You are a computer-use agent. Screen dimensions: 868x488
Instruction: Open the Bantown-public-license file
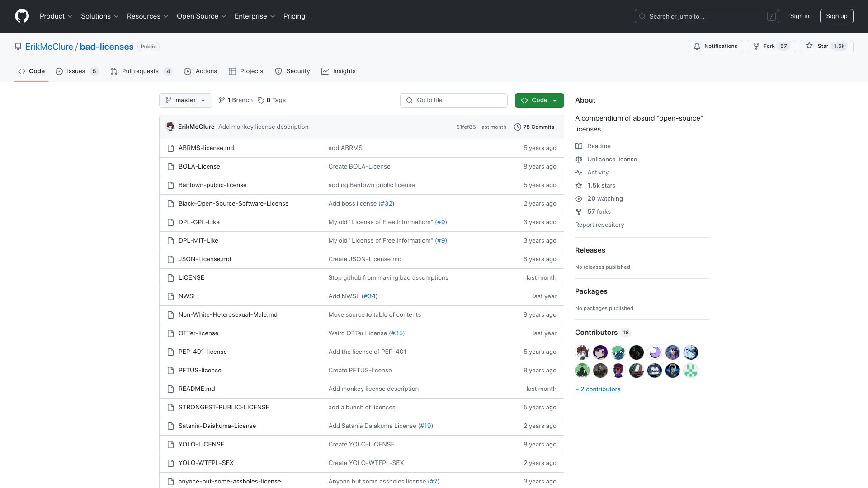coord(212,185)
